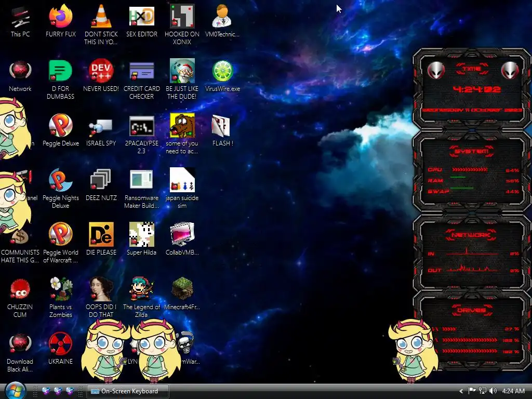Select the japan suicide sim icon
Viewport: 532px width, 399px height.
[182, 180]
